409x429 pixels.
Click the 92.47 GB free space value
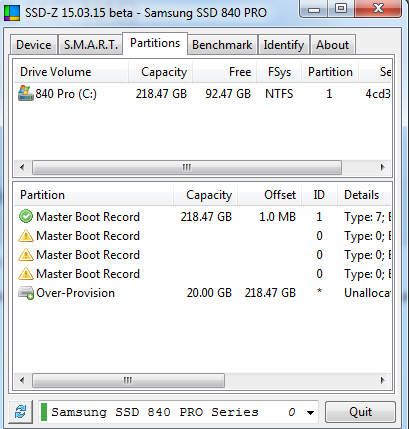(228, 94)
